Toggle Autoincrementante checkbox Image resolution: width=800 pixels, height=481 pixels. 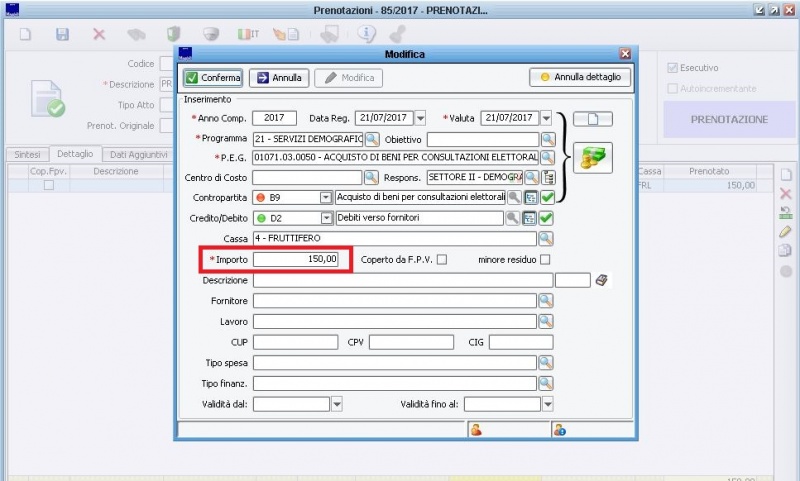tap(672, 88)
